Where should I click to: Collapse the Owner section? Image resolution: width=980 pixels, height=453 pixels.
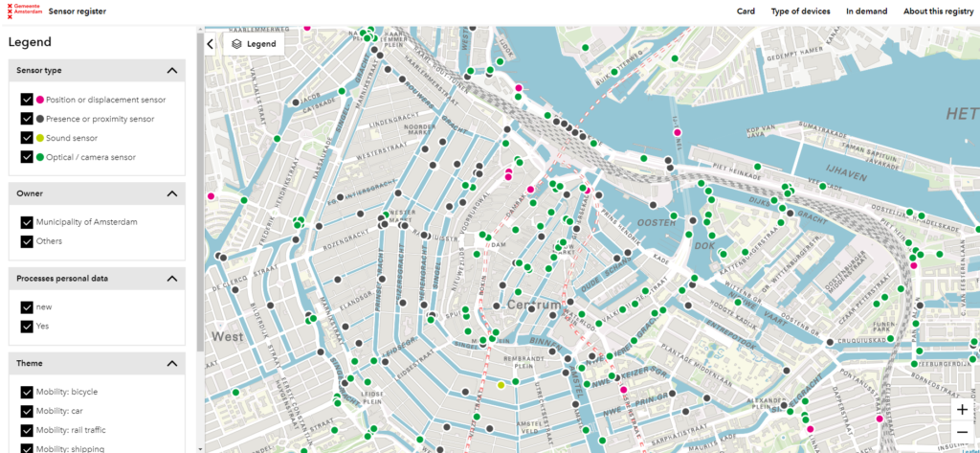(171, 193)
